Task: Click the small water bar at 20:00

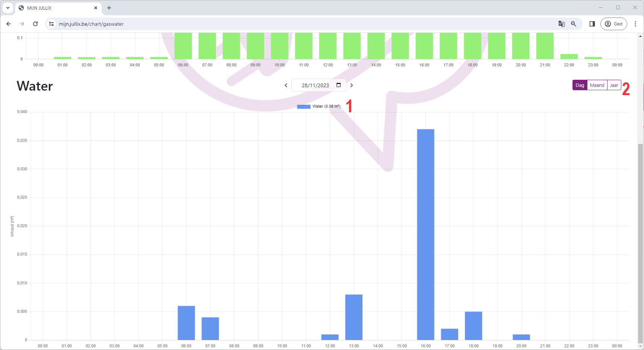Action: [x=521, y=337]
